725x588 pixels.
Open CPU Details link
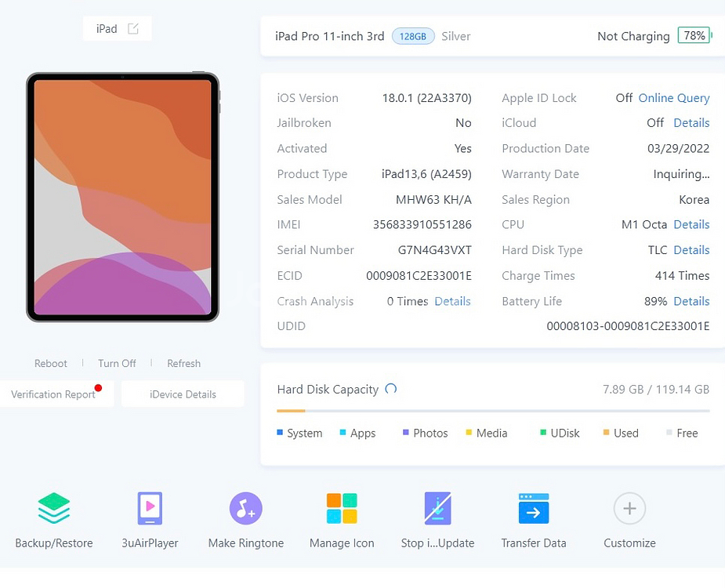[x=691, y=224]
